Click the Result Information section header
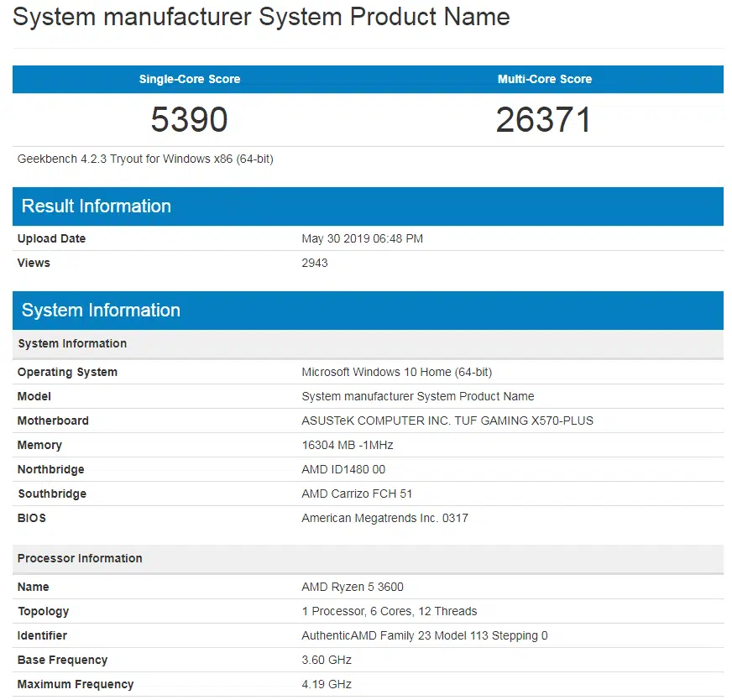Screen dimensions: 732x700 [368, 206]
